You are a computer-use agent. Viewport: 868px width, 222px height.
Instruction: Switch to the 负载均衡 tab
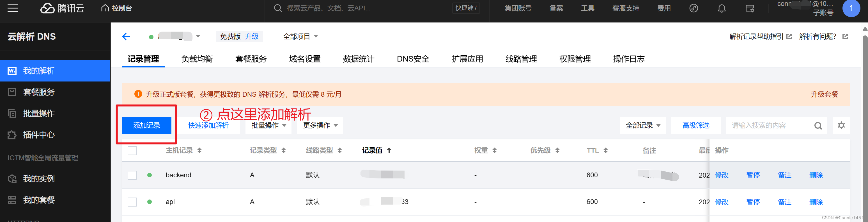(197, 59)
